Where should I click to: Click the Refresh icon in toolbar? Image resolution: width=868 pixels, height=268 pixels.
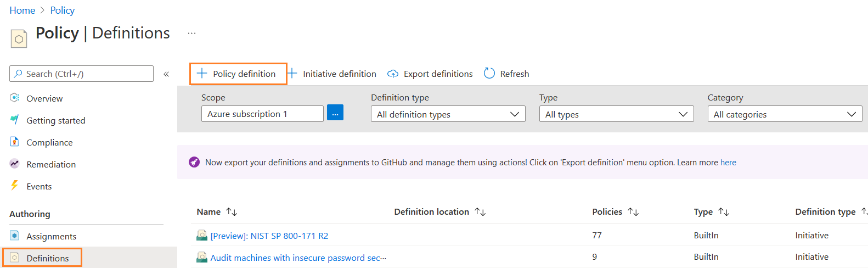(489, 74)
